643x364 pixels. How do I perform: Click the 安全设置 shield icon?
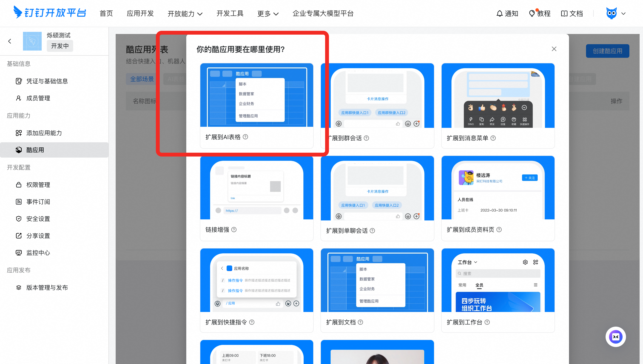(x=19, y=219)
